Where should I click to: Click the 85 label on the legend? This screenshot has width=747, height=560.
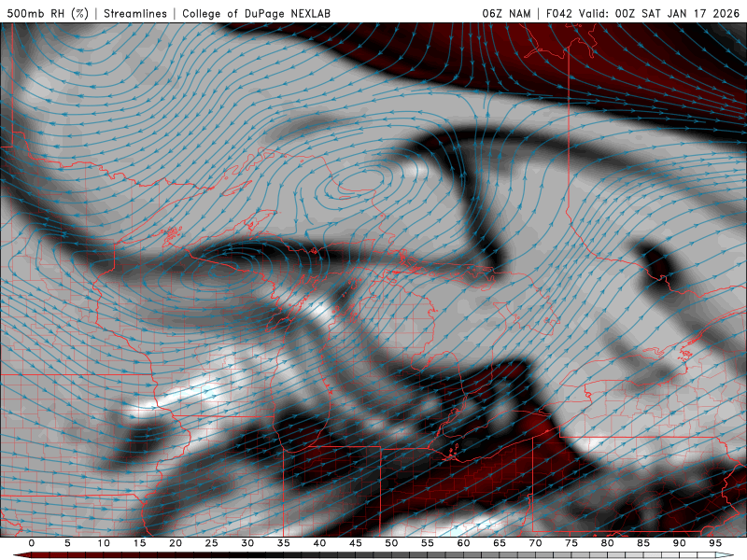[643, 543]
